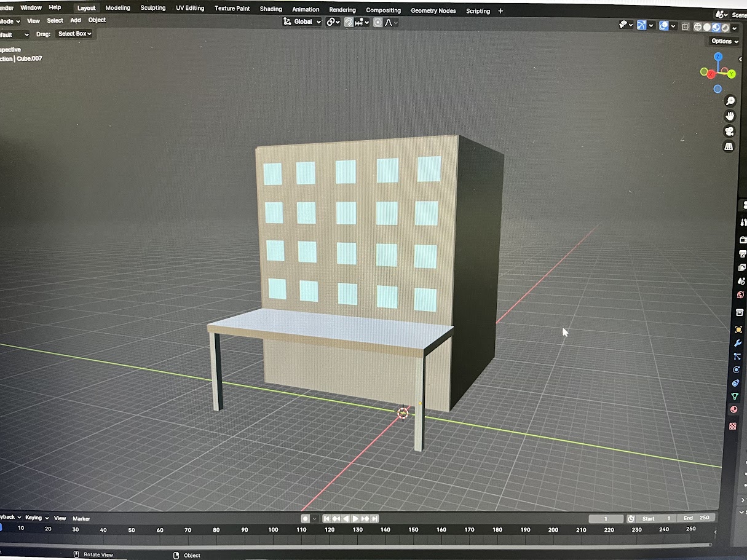
Task: Open the orange Object properties tab
Action: (738, 329)
